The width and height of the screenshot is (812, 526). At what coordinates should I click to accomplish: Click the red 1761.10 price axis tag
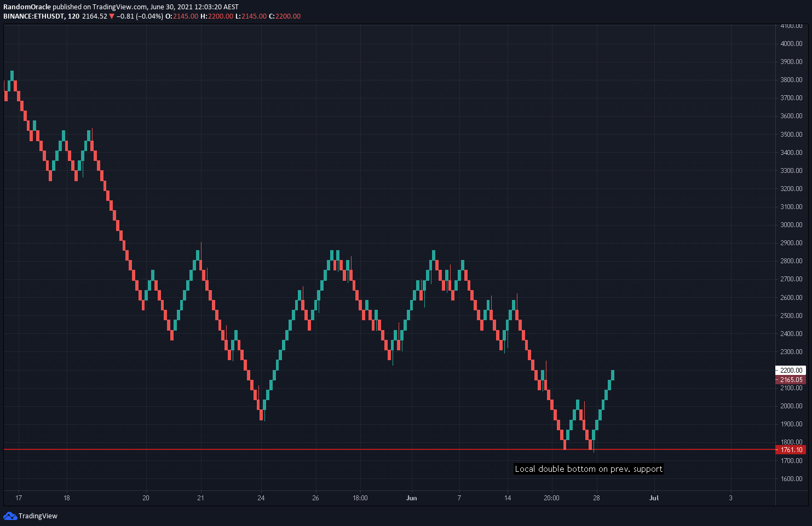[791, 450]
